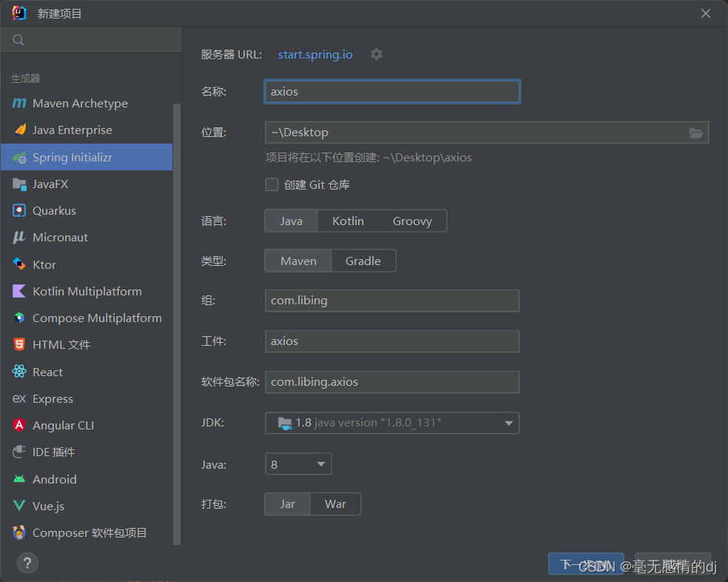Click the artifact field axios

[392, 341]
